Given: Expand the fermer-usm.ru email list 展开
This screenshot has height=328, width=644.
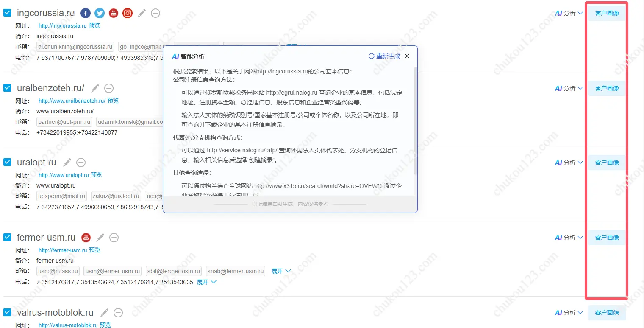Looking at the screenshot, I should point(281,271).
